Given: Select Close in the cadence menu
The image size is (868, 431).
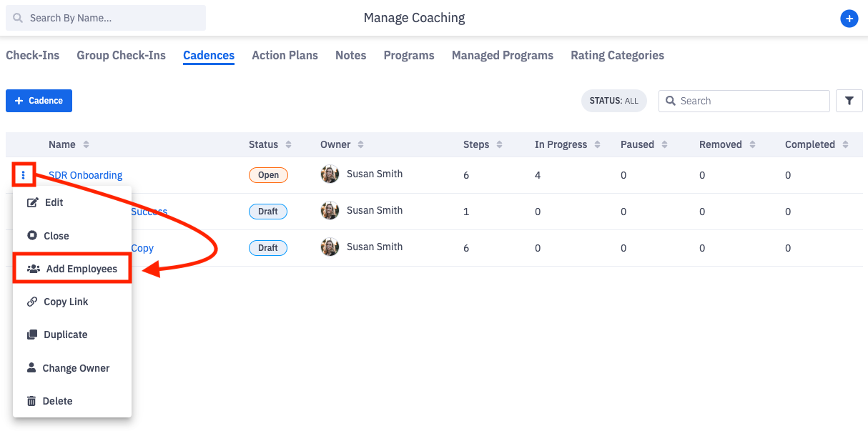Looking at the screenshot, I should [x=56, y=236].
